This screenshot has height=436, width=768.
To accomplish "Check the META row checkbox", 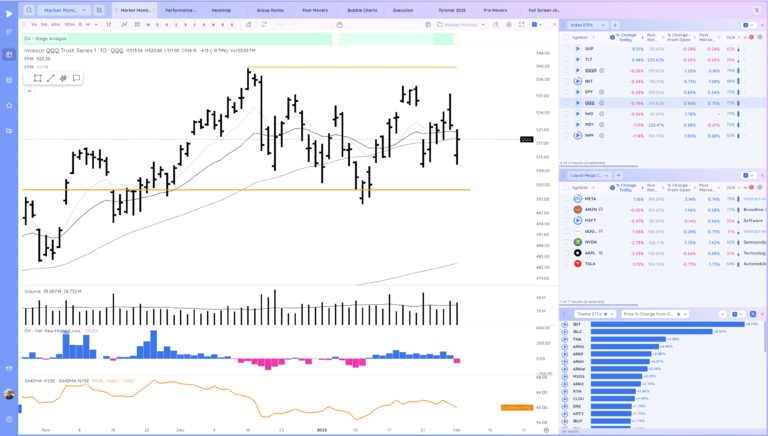I will point(565,198).
